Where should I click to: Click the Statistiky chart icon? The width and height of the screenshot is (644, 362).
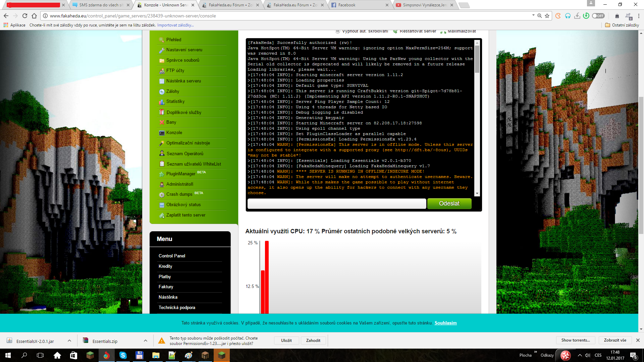(162, 102)
